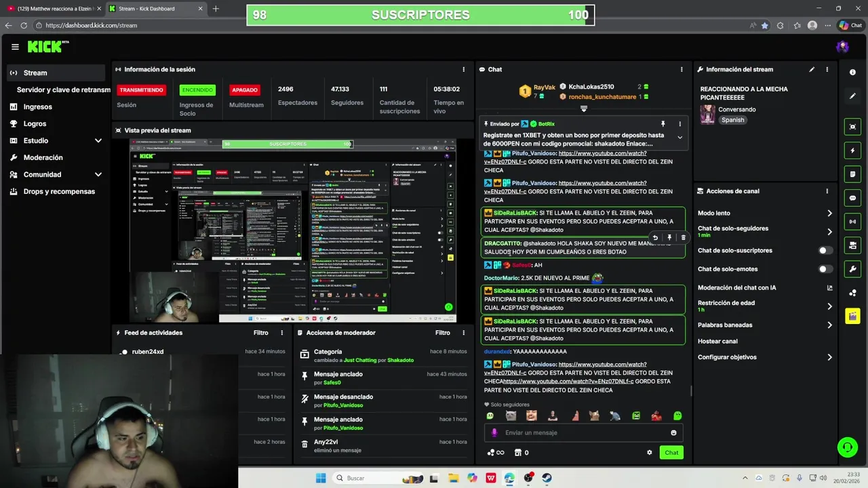Viewport: 868px width, 488px height.
Task: Open the shop icon below chat input
Action: [519, 453]
